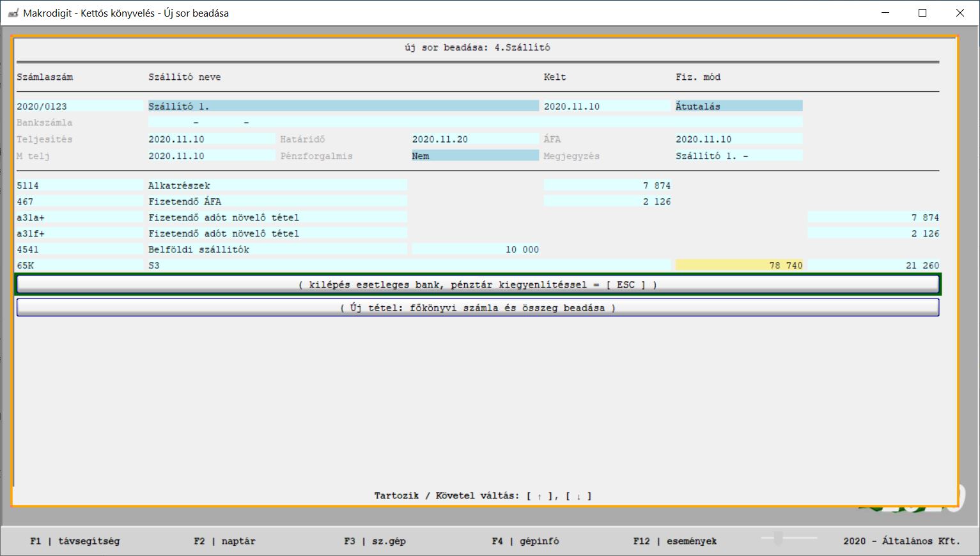Click the 21 260 amount in 65K row
Viewport: 980px width, 556px height.
coord(873,265)
